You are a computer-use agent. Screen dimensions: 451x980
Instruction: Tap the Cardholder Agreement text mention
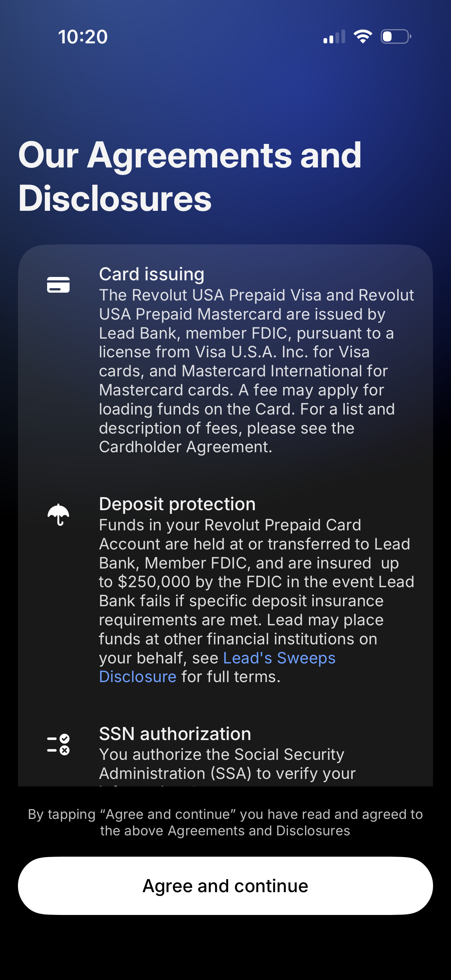click(x=185, y=447)
